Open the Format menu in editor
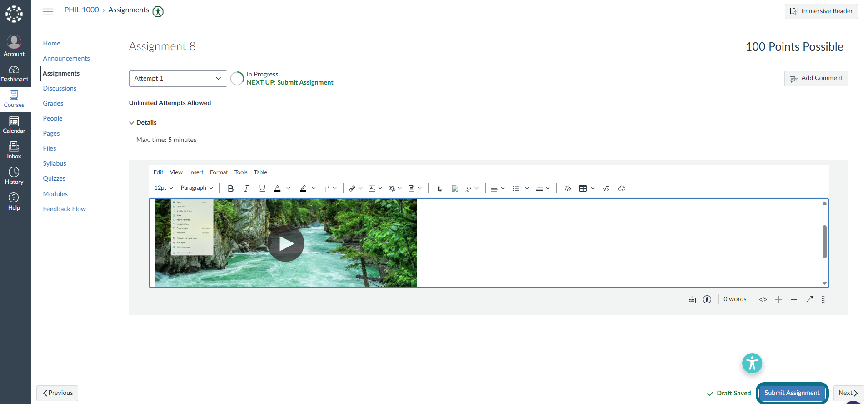The width and height of the screenshot is (868, 404). (x=219, y=172)
